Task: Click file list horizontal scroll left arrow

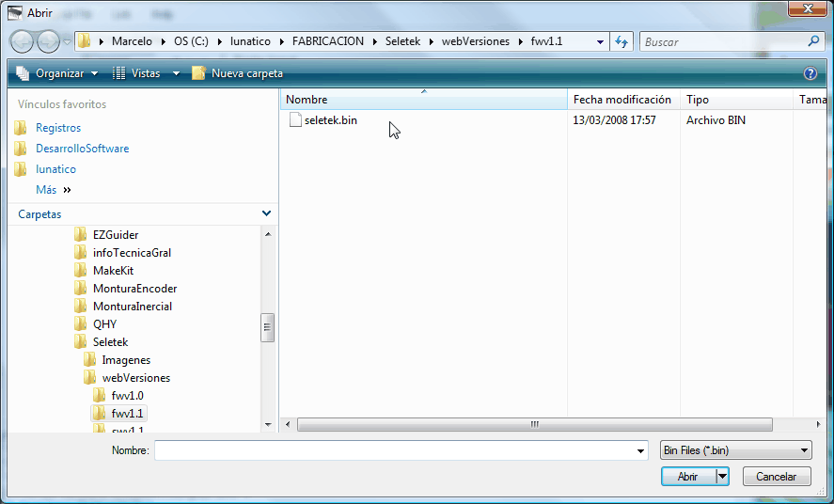Action: pyautogui.click(x=288, y=424)
